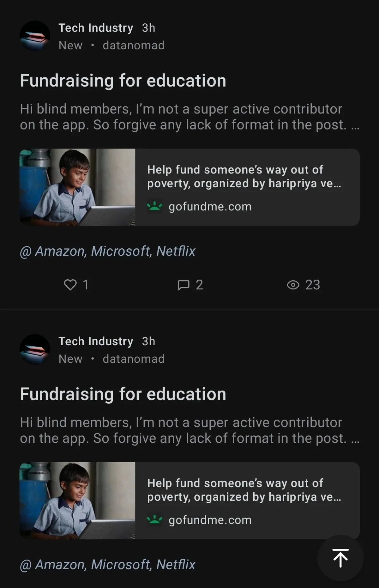Click the boy thumbnail in the second link card
379x588 pixels.
click(x=77, y=500)
